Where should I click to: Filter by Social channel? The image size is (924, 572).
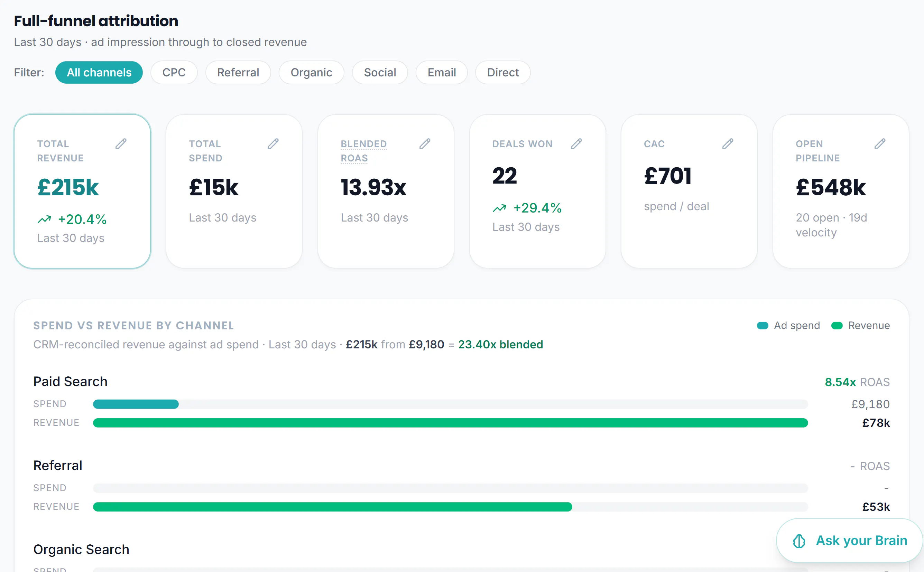(x=380, y=72)
